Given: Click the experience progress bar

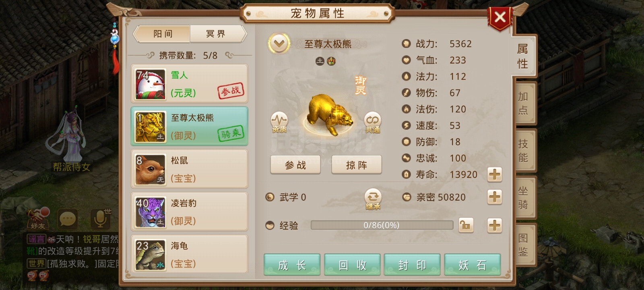Looking at the screenshot, I should tap(382, 225).
